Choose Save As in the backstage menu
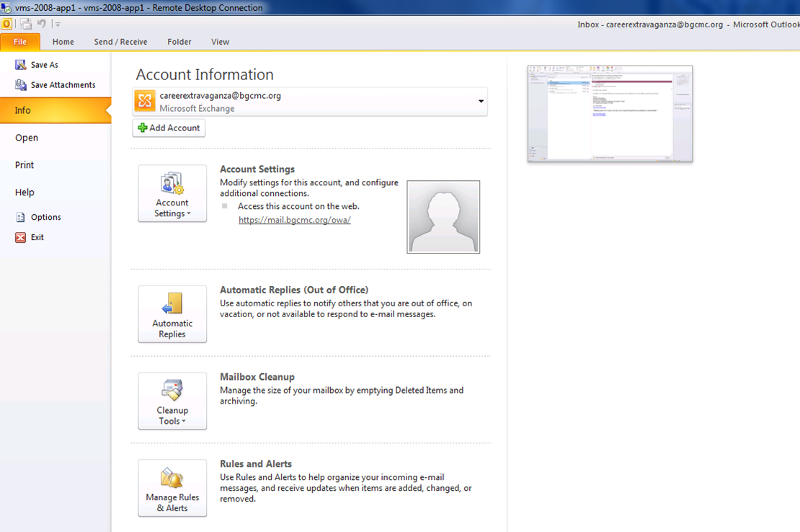 coord(44,65)
